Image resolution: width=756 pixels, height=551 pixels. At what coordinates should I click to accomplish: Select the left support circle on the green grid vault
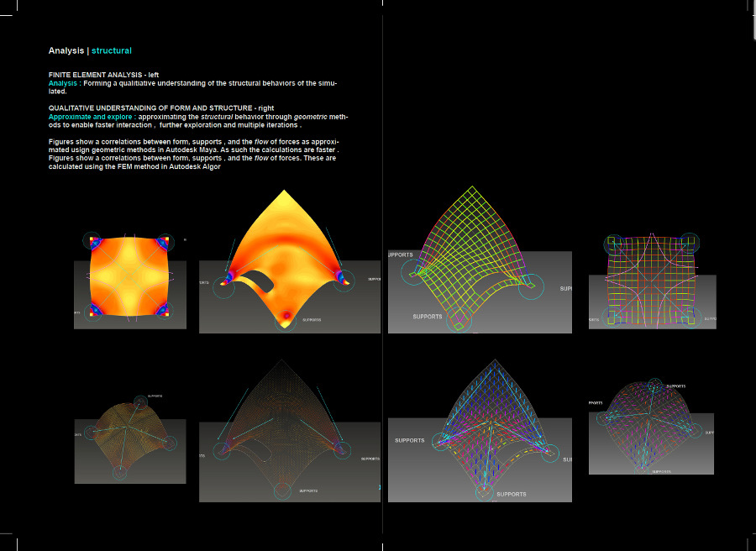click(x=412, y=273)
